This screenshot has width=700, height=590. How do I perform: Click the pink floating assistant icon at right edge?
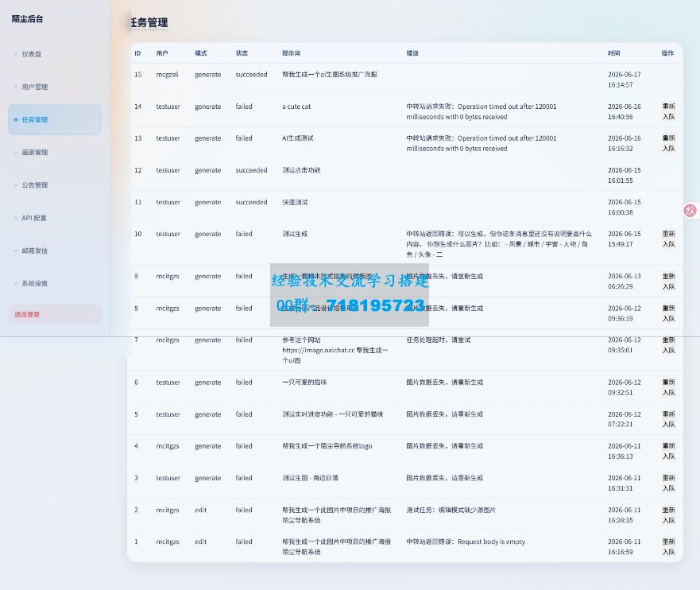pos(690,211)
